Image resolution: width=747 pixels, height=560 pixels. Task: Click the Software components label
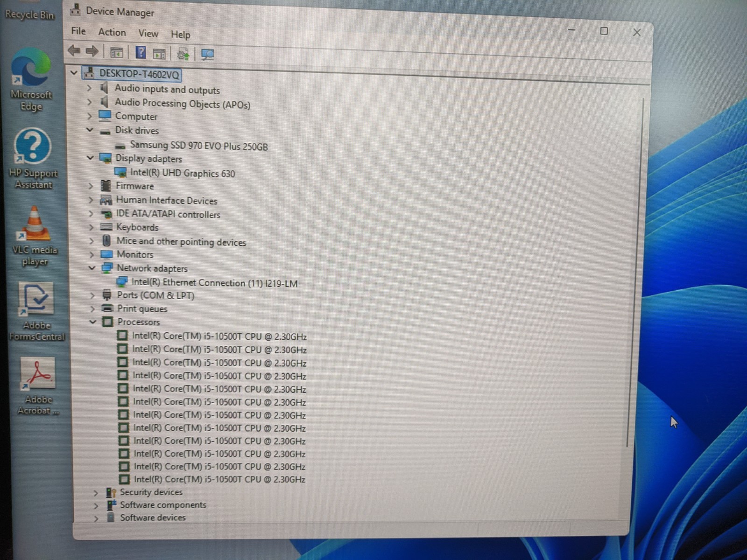click(x=163, y=505)
